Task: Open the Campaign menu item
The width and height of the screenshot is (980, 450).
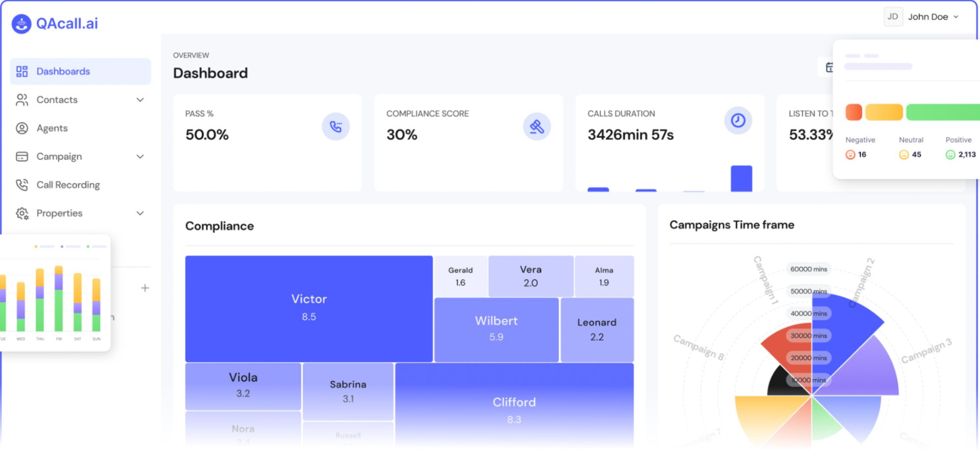Action: pyautogui.click(x=80, y=157)
